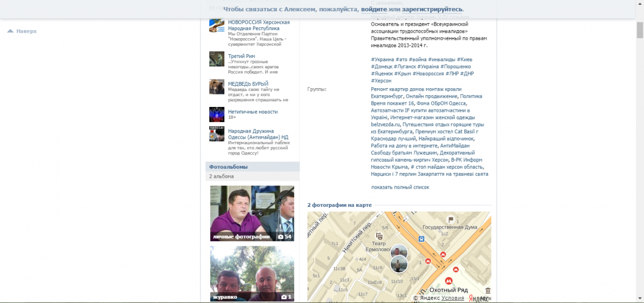The height and width of the screenshot is (303, 644).
Task: Click the 2 альбома count text
Action: tap(222, 176)
